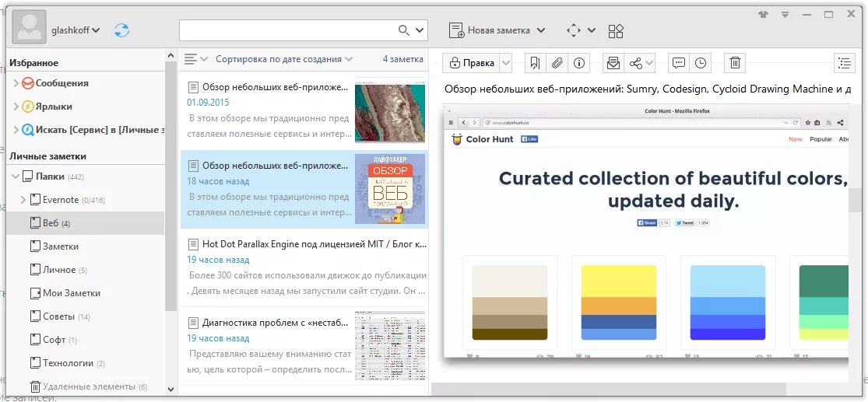
Task: Open the Личное folder
Action: pos(86,270)
